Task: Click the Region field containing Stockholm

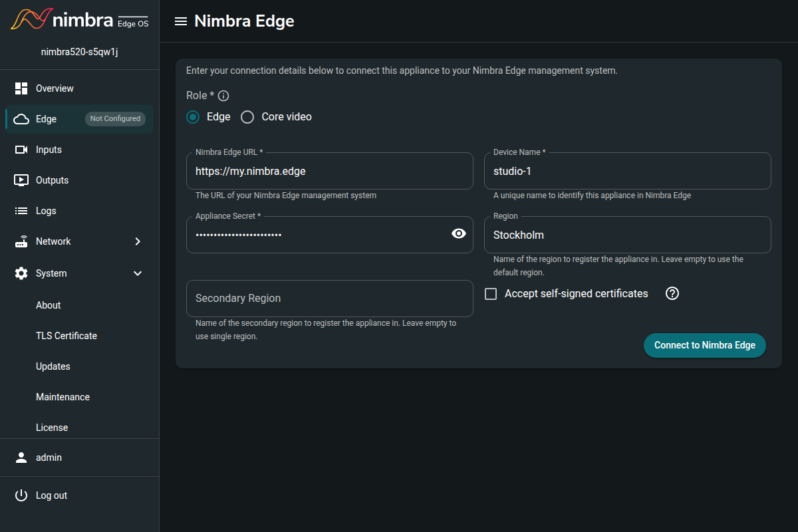Action: click(628, 235)
